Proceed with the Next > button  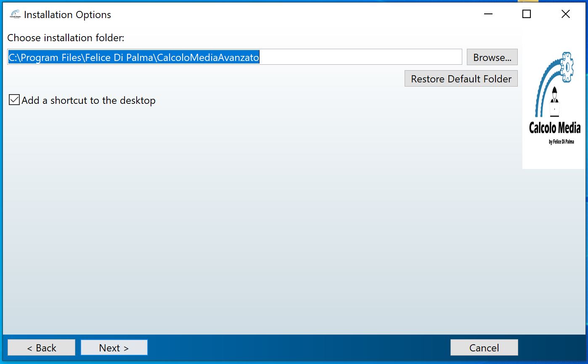point(114,348)
